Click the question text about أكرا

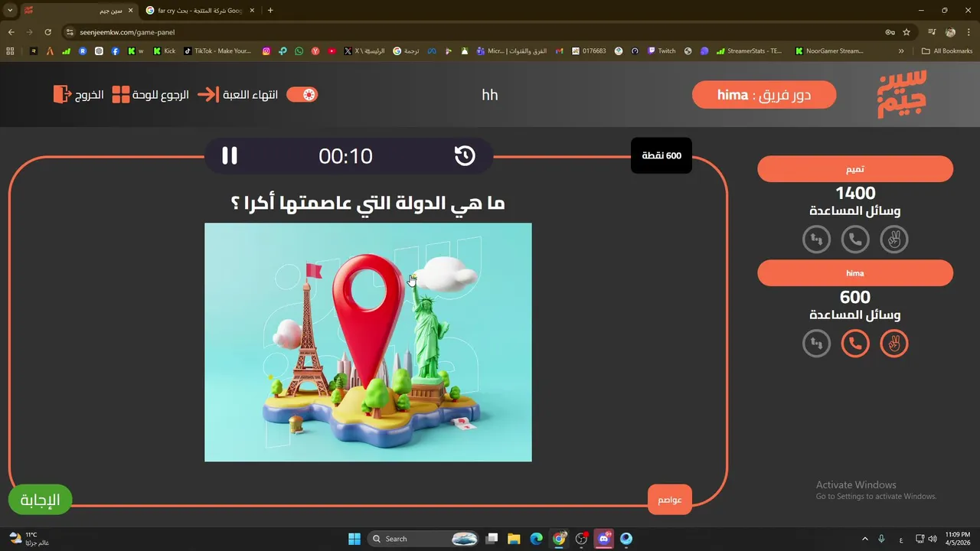pyautogui.click(x=368, y=204)
